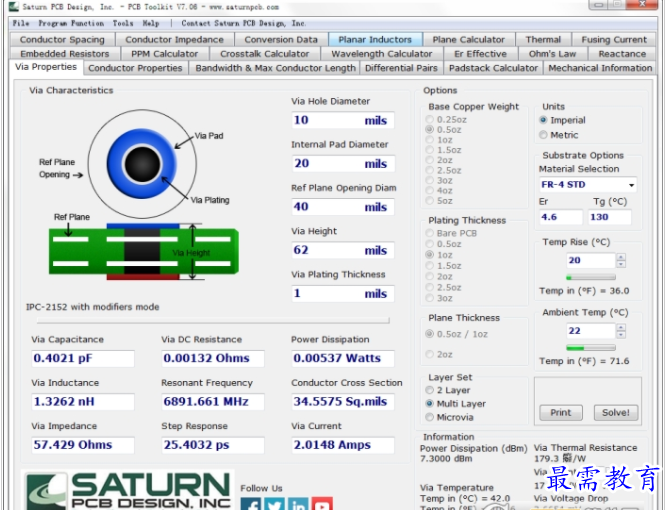The width and height of the screenshot is (668, 510).
Task: Adjust the Ambient Temp slider bar
Action: pos(591,348)
